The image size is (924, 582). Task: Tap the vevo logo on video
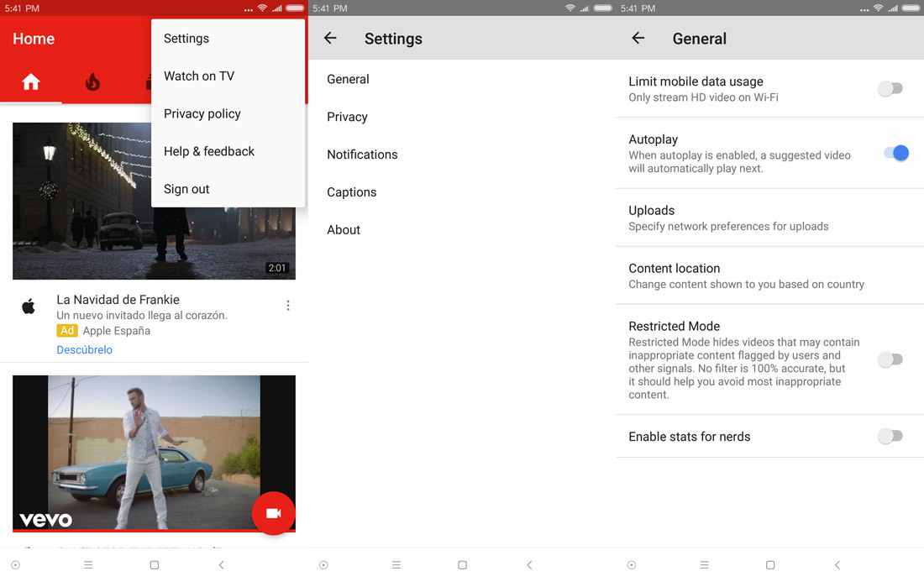pyautogui.click(x=45, y=520)
